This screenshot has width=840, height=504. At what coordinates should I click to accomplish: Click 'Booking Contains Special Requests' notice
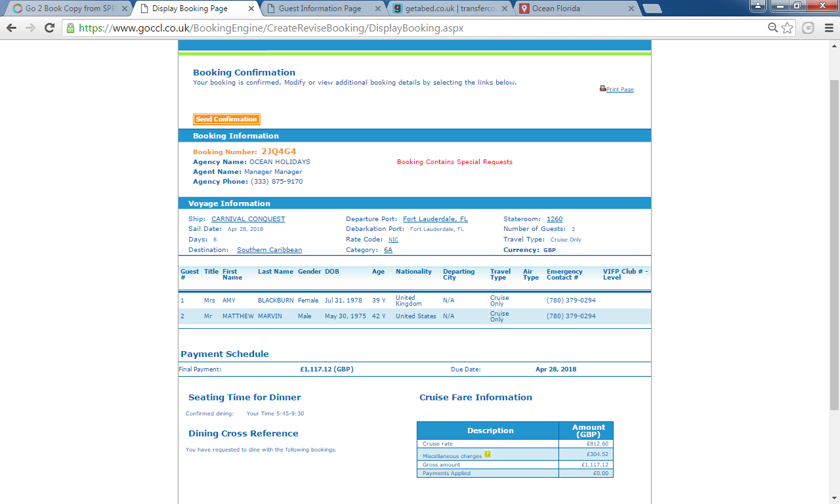point(455,162)
